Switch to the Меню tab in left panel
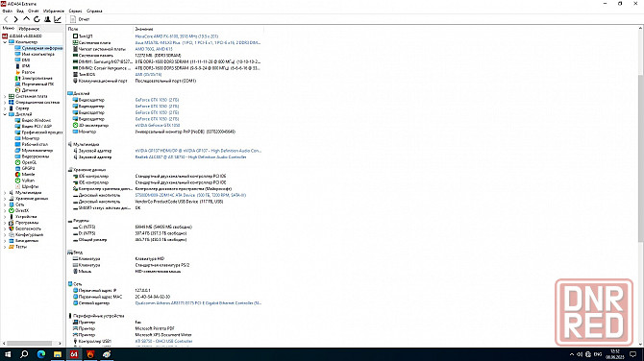The height and width of the screenshot is (361, 644). [x=9, y=28]
